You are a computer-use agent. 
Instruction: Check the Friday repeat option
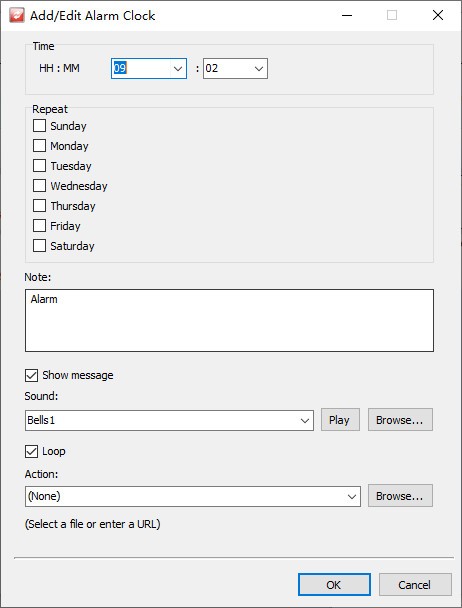click(x=39, y=226)
